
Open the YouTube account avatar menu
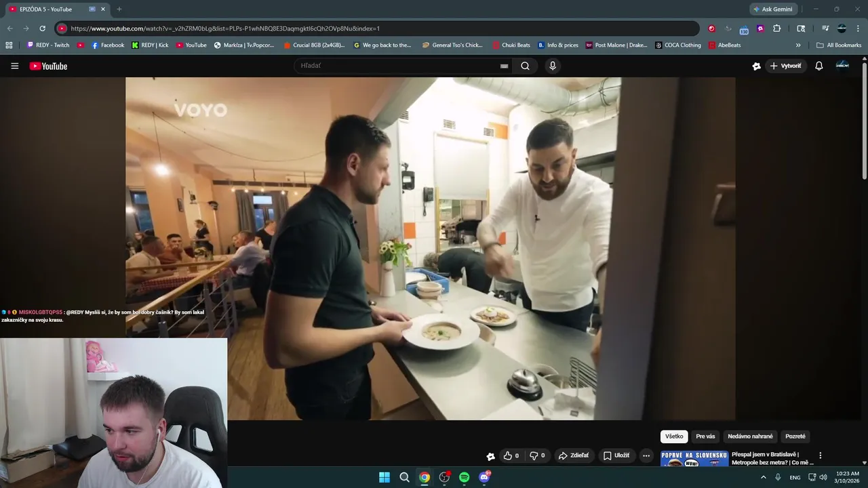click(x=842, y=65)
